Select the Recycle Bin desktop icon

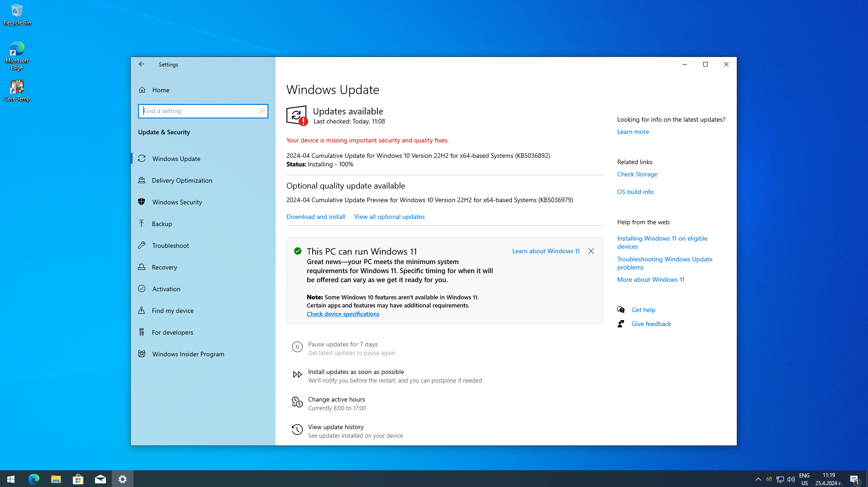[17, 14]
